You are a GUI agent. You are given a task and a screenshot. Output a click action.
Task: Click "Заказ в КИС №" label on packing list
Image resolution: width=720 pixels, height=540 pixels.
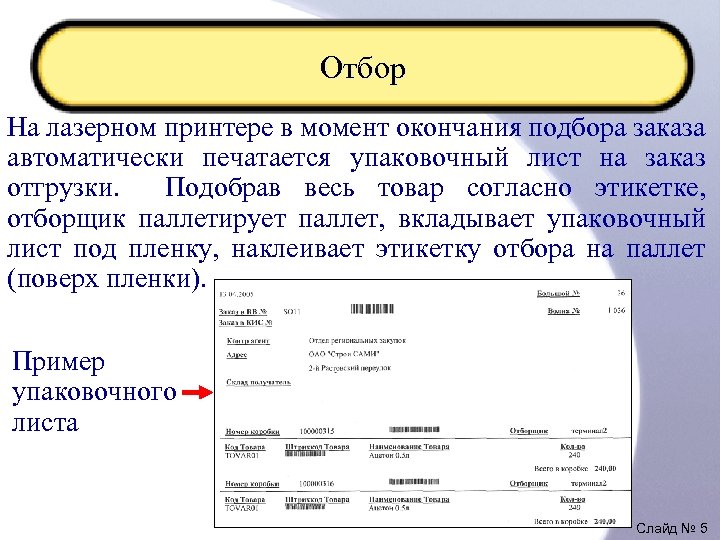pyautogui.click(x=245, y=323)
